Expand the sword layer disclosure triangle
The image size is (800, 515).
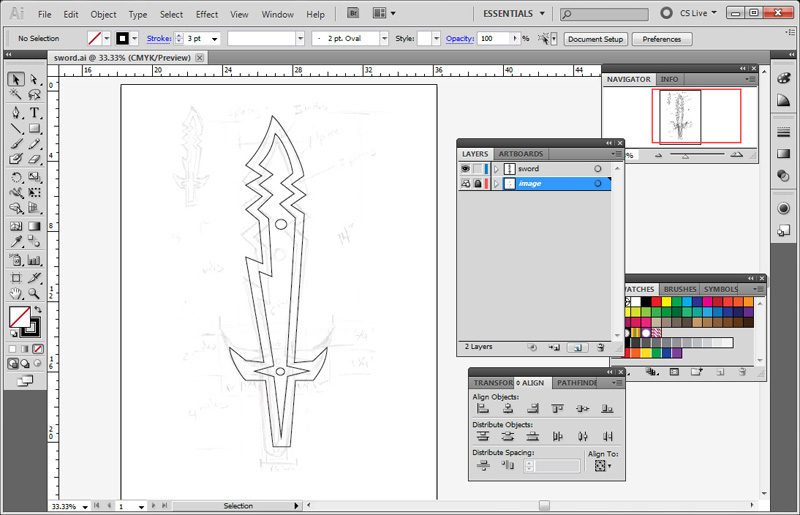tap(496, 169)
